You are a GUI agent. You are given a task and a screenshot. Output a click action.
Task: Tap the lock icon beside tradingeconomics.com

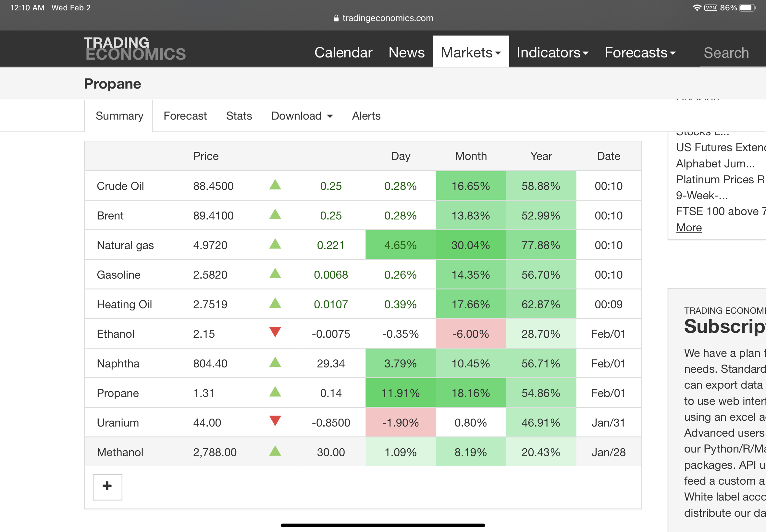coord(336,18)
